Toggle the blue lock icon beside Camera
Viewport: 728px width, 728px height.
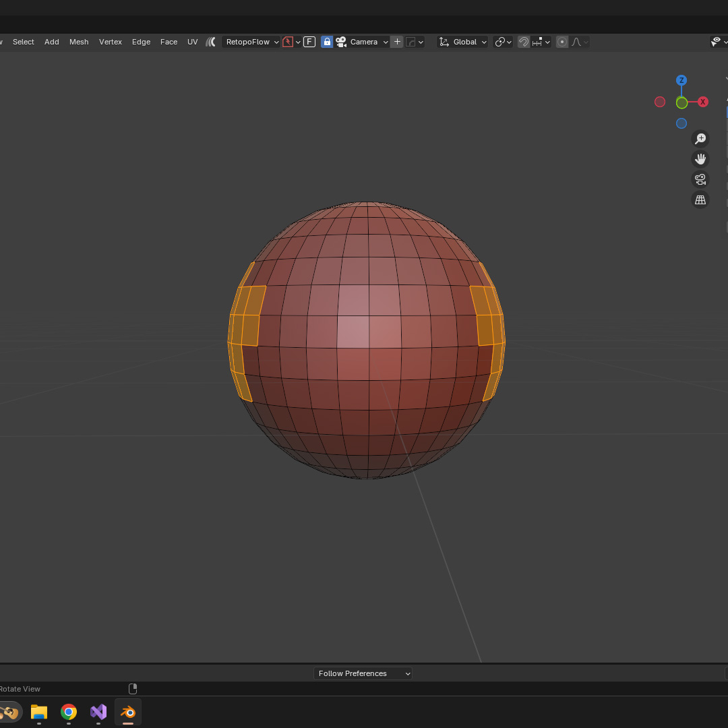[x=327, y=42]
